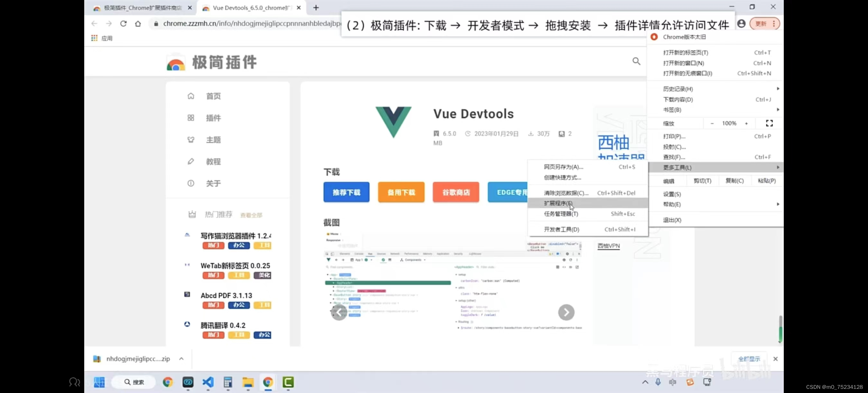Image resolution: width=868 pixels, height=393 pixels.
Task: Close the downloads bar
Action: point(775,359)
